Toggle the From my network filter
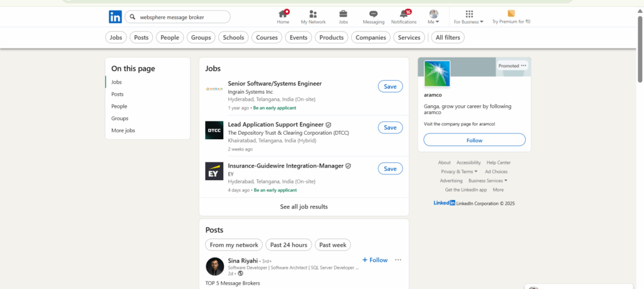 click(x=234, y=245)
